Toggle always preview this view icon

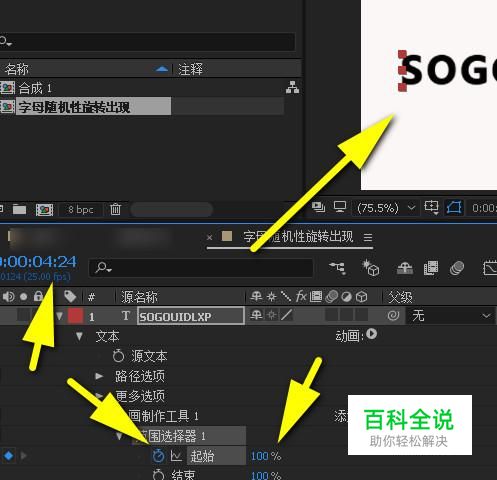coord(318,207)
